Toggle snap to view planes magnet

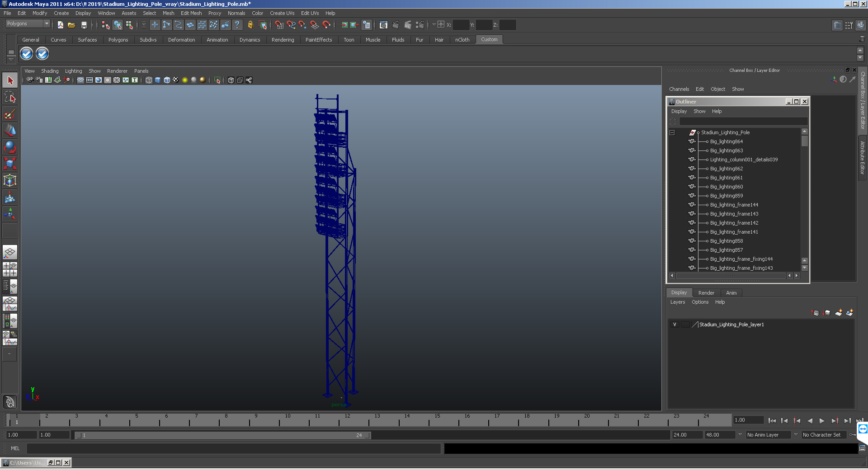tap(315, 25)
